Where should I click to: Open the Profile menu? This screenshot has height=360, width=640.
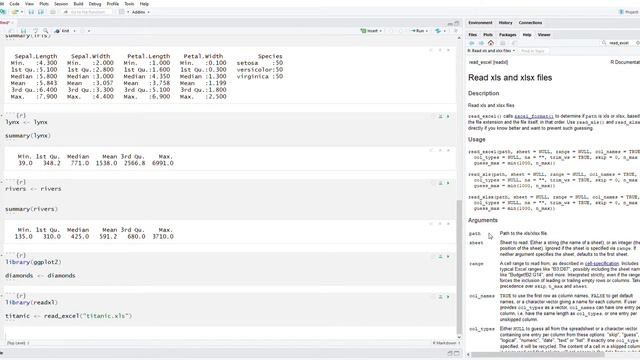113,4
